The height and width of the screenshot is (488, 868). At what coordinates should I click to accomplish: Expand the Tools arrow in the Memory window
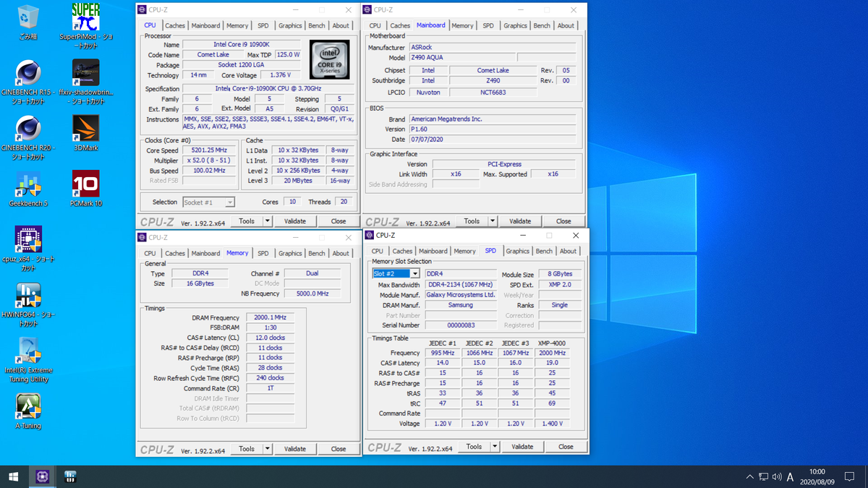(268, 449)
